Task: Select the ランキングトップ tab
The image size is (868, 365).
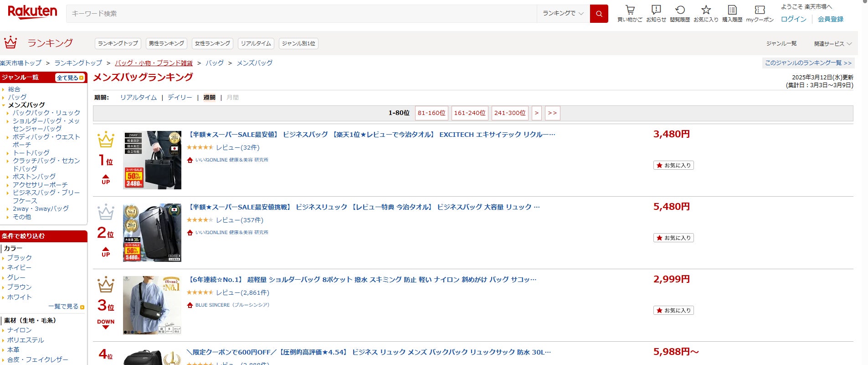Action: coord(118,44)
